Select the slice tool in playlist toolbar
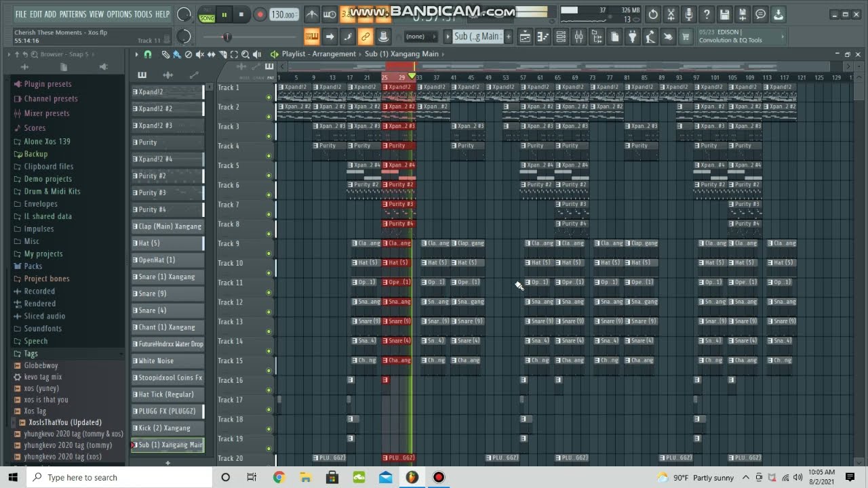868x488 pixels. [222, 54]
